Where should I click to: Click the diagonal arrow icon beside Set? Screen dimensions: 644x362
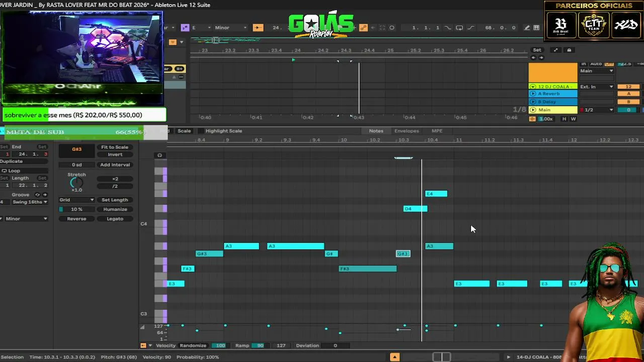tap(555, 50)
